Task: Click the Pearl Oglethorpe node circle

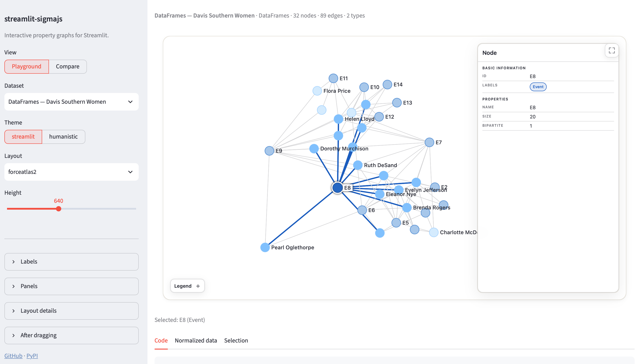Action: [265, 247]
